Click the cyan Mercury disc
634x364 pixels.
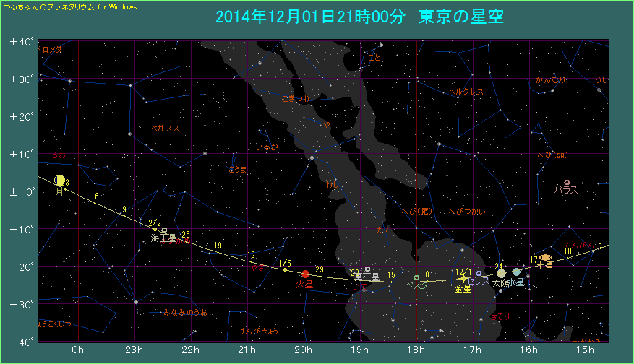[x=516, y=272]
